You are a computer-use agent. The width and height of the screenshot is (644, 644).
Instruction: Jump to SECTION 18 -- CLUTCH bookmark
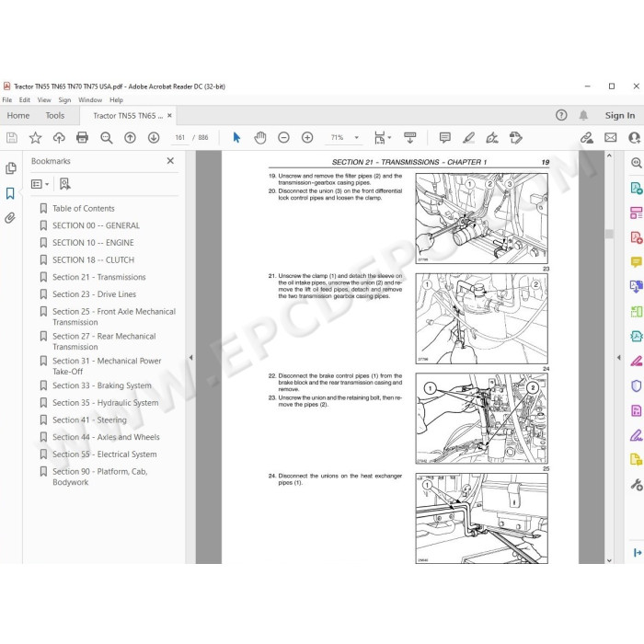93,260
